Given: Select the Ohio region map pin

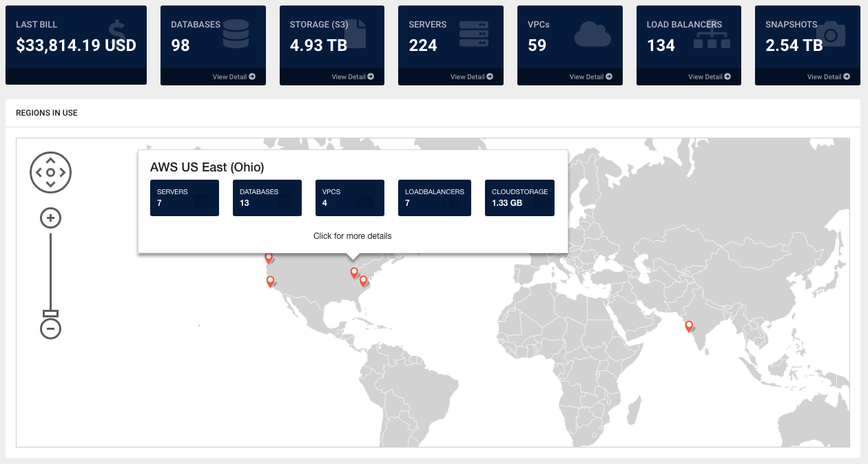Looking at the screenshot, I should point(354,273).
